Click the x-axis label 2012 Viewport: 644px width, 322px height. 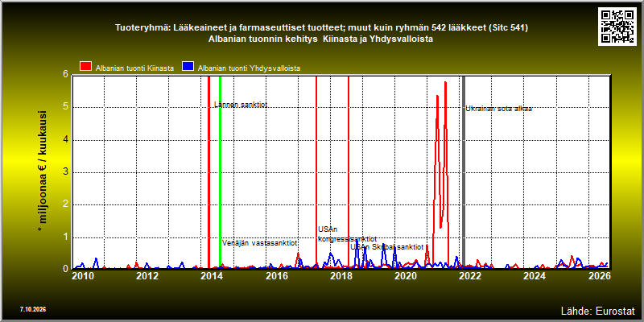(147, 276)
